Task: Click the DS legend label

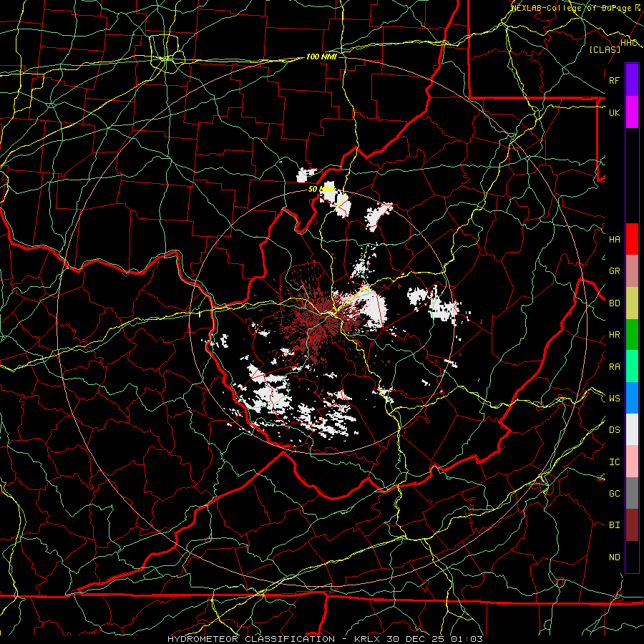Action: click(614, 430)
